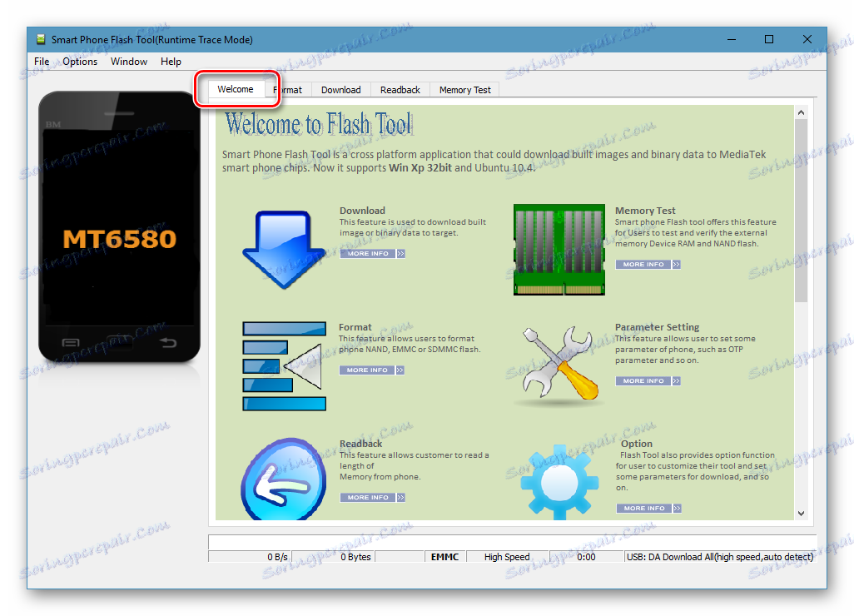Open the File menu
854x616 pixels.
point(42,62)
